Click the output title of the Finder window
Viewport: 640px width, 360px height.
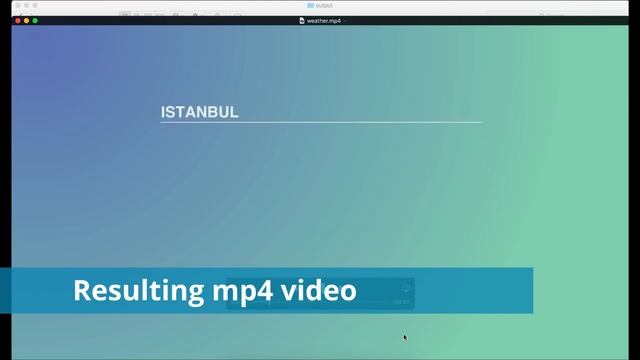[324, 6]
